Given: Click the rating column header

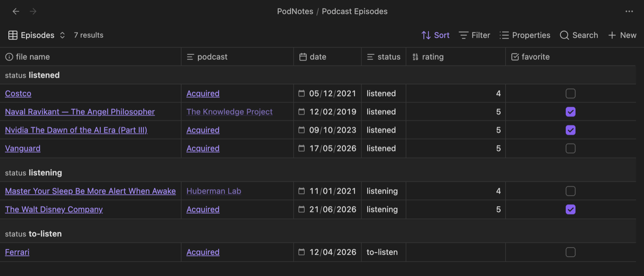Looking at the screenshot, I should (x=456, y=57).
